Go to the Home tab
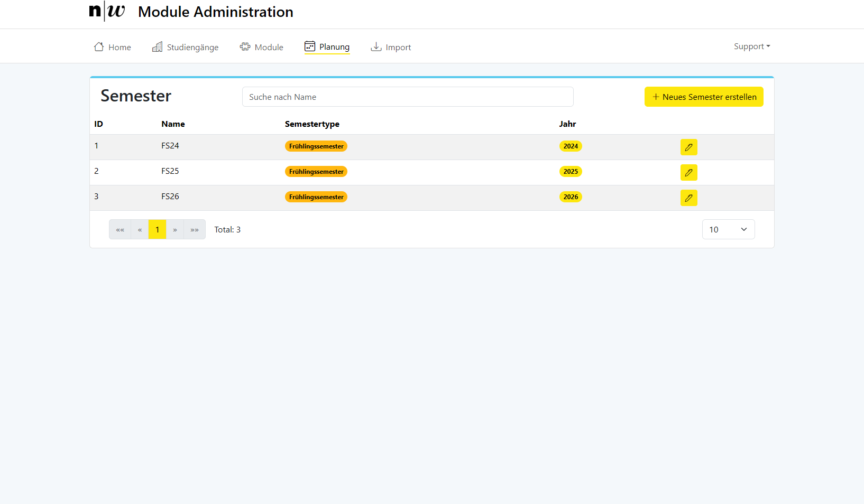 tap(112, 47)
